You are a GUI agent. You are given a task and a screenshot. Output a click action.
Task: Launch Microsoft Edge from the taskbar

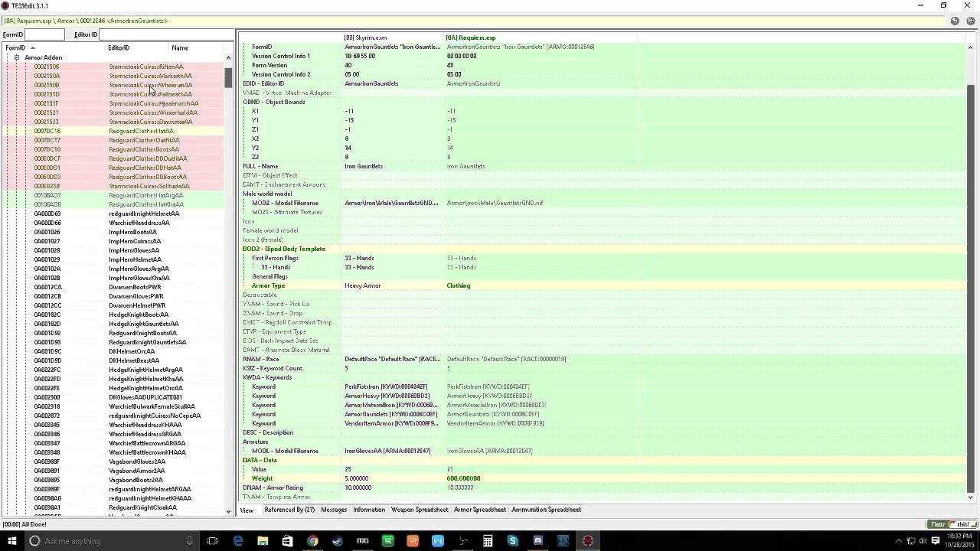click(238, 541)
